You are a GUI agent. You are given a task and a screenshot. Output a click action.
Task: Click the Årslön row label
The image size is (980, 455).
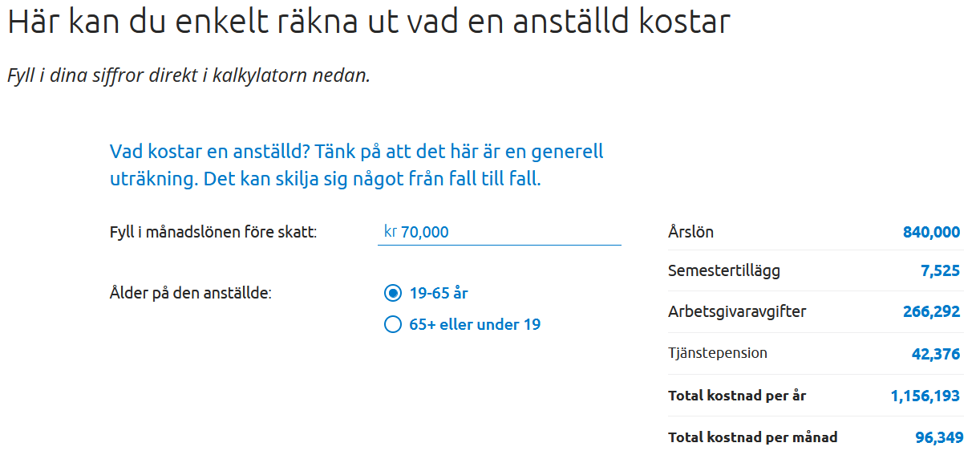point(690,232)
